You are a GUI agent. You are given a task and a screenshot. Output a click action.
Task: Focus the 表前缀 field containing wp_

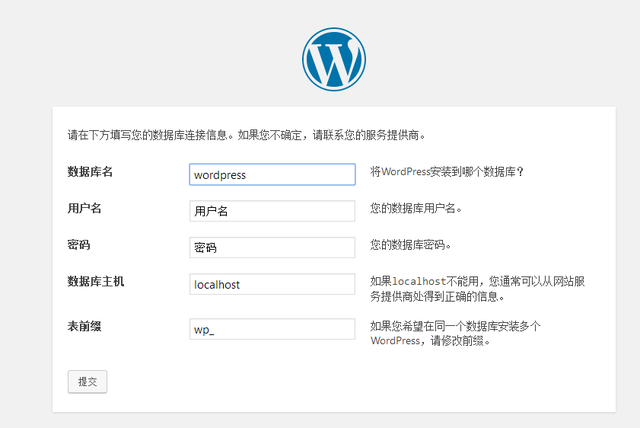(272, 330)
